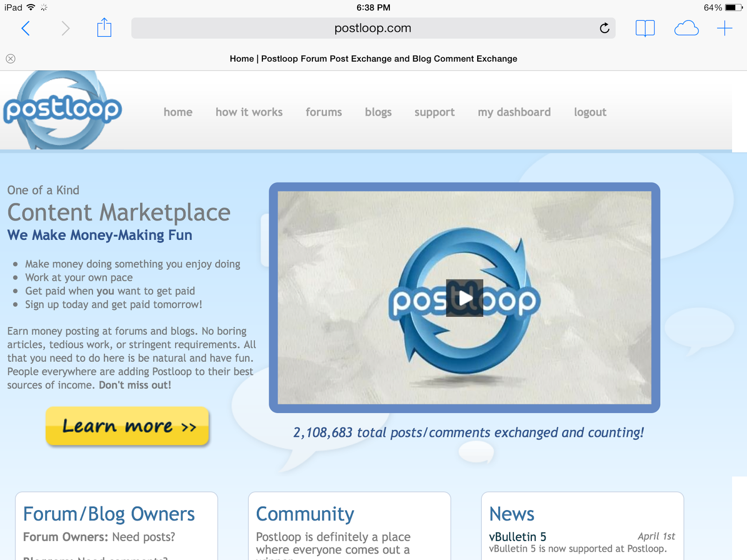Click the We Make Money-Making Fun tagline

(x=99, y=235)
